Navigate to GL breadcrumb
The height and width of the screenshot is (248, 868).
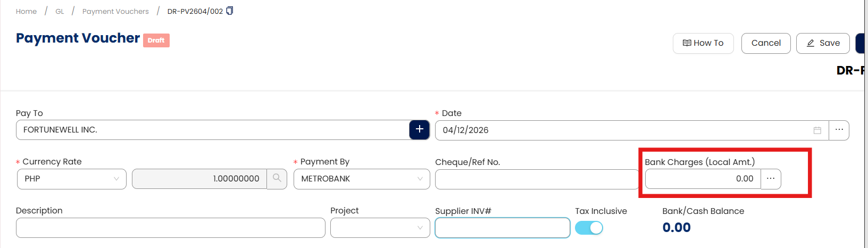click(x=60, y=11)
